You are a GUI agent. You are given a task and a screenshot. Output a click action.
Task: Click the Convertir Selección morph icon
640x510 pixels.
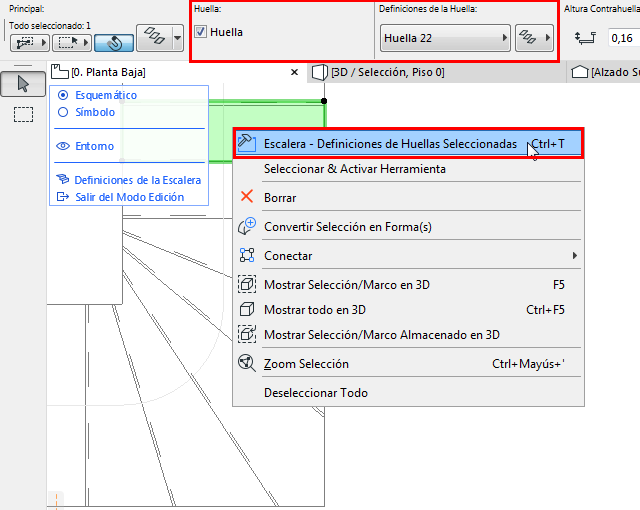pos(247,226)
